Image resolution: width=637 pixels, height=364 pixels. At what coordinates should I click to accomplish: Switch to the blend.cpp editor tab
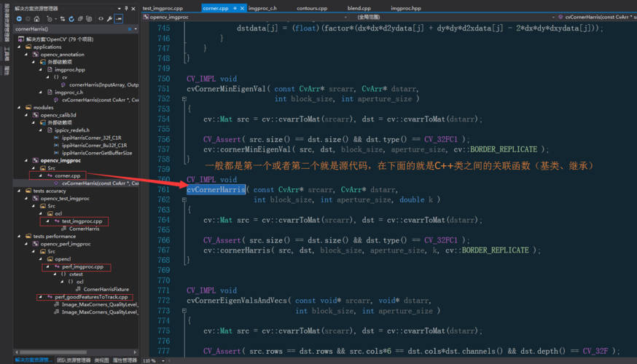[359, 8]
